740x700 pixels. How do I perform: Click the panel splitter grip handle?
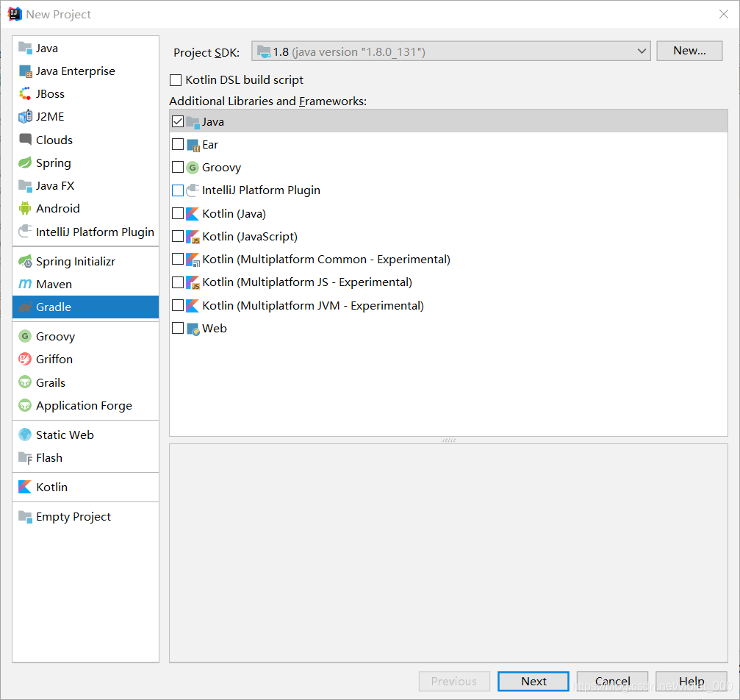tap(449, 440)
